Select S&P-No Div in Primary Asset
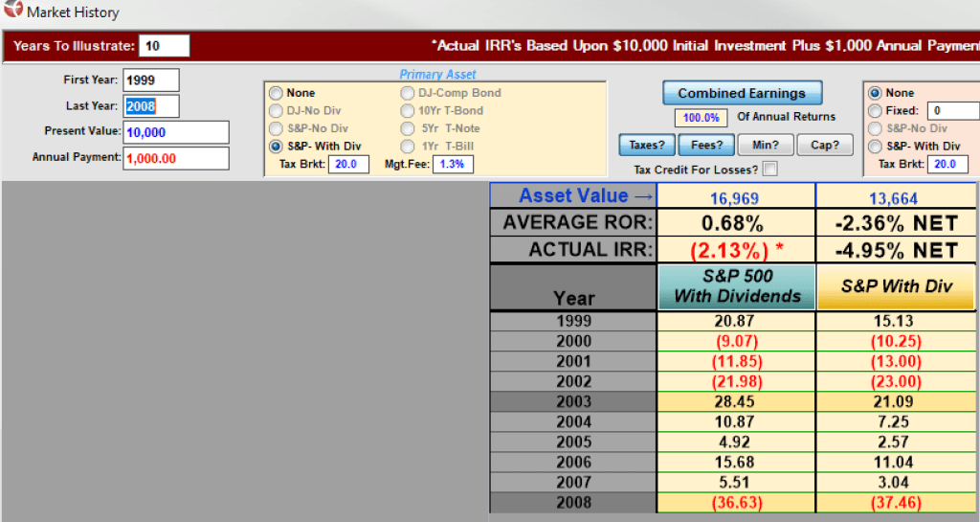This screenshot has width=980, height=522. pos(276,128)
